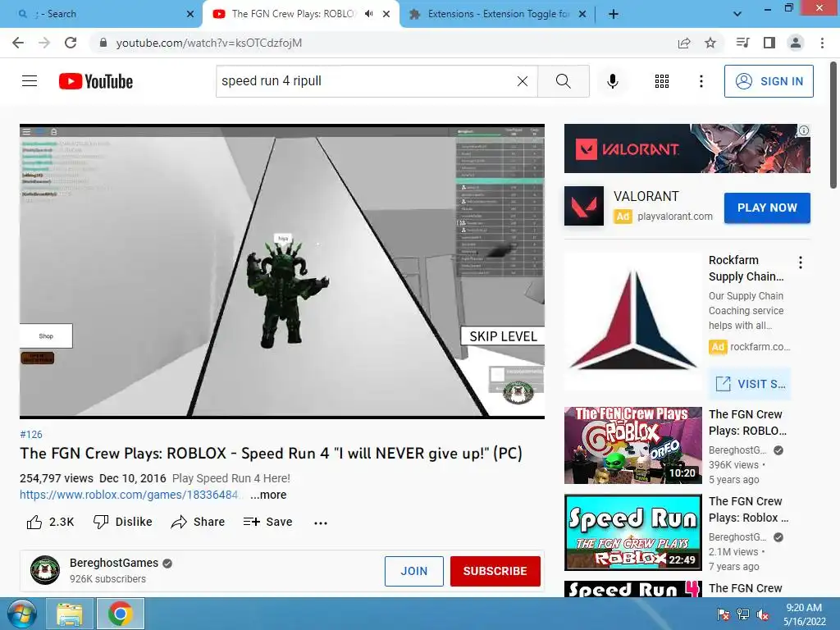Open the YouTube hamburger guide menu
Image resolution: width=840 pixels, height=630 pixels.
point(30,81)
